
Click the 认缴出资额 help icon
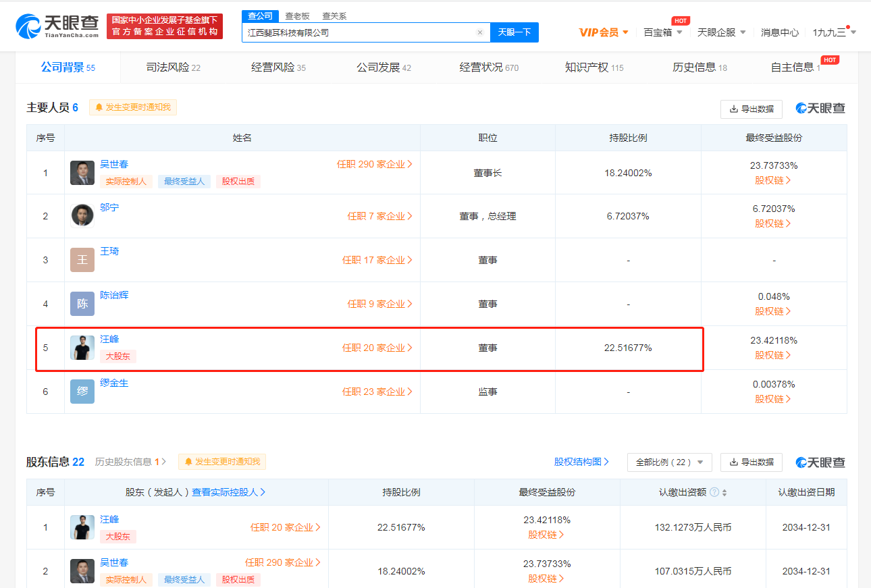[714, 492]
